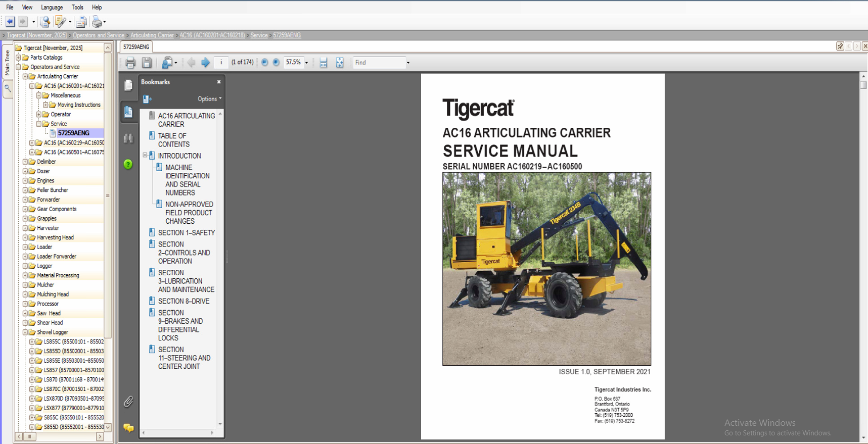Image resolution: width=868 pixels, height=444 pixels.
Task: Select the Harvesting Head folder in tree
Action: (x=55, y=237)
